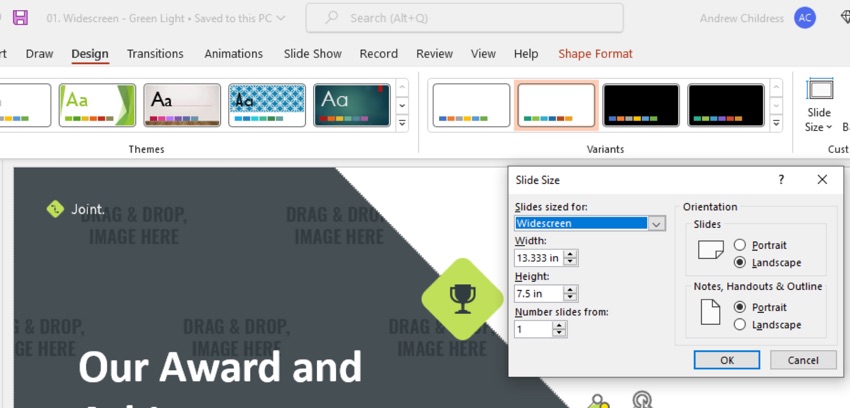Close the Slide Size dialog
This screenshot has width=850, height=408.
click(x=822, y=179)
